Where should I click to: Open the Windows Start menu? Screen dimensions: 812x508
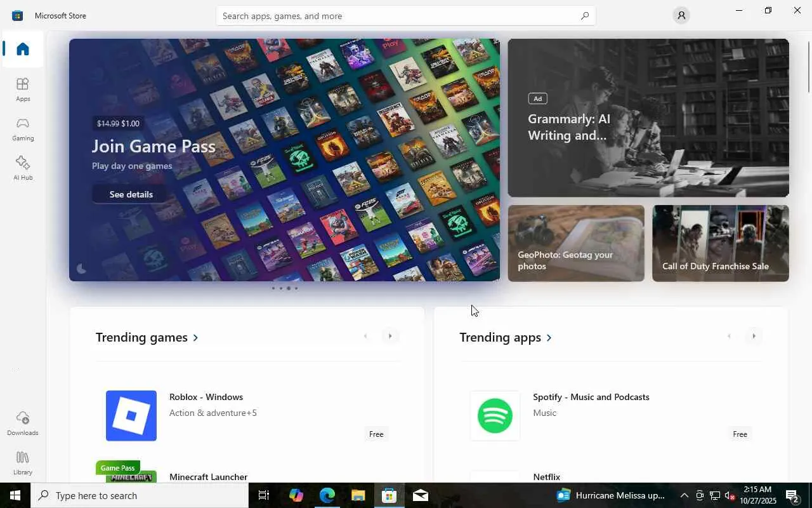pyautogui.click(x=15, y=495)
